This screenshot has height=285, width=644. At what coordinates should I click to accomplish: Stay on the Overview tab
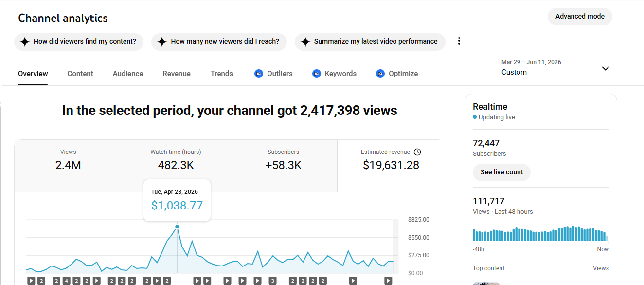(33, 74)
